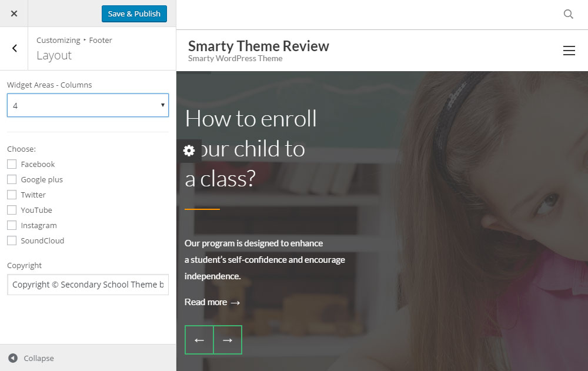
Task: Open the Widget Areas - Columns dropdown
Action: (88, 105)
